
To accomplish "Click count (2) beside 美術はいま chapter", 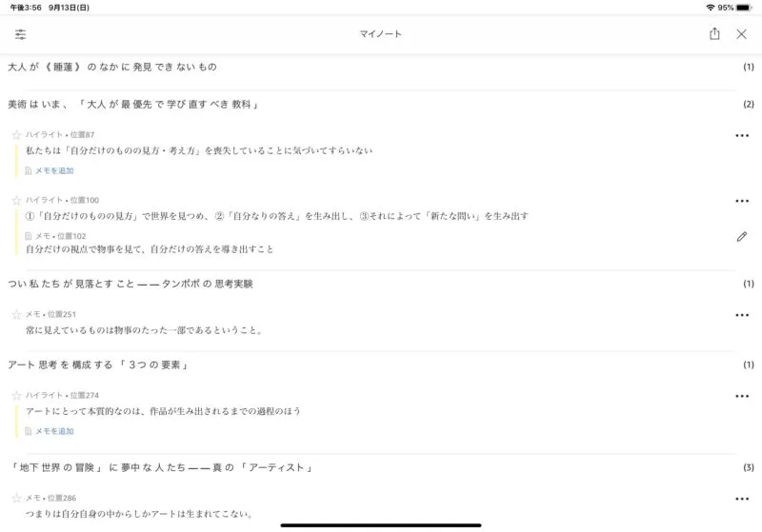I will [749, 105].
